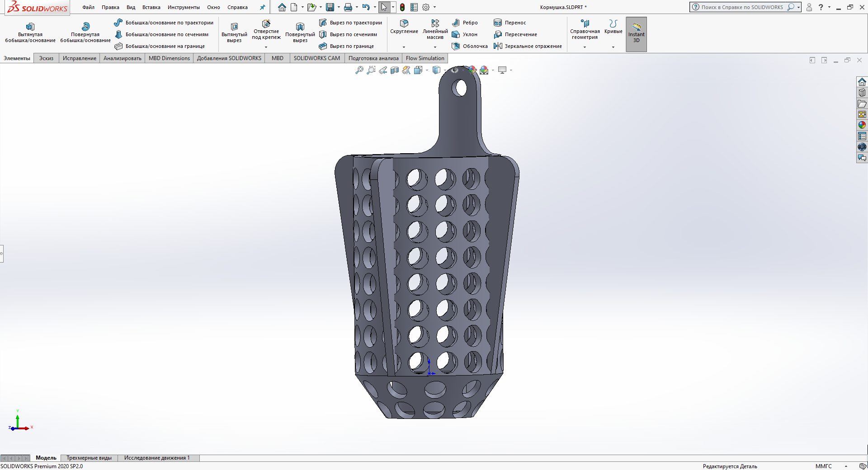Click the Оболочка shell feature icon
868x470 pixels.
[x=456, y=46]
